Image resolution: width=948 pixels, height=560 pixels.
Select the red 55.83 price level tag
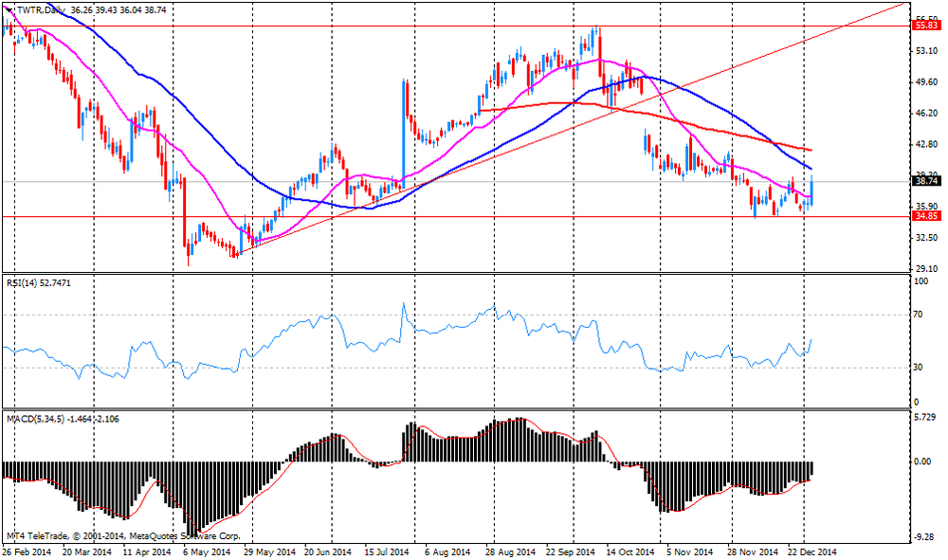pyautogui.click(x=925, y=26)
